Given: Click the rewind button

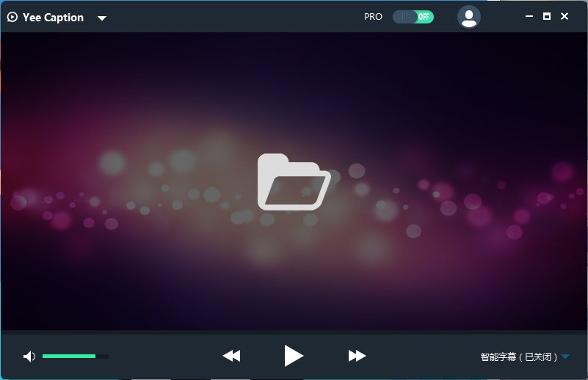Looking at the screenshot, I should [x=231, y=356].
